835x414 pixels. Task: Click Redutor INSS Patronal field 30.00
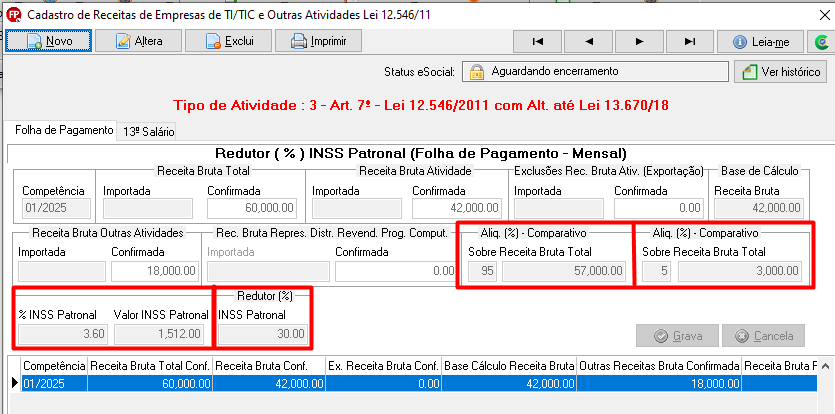coord(263,334)
